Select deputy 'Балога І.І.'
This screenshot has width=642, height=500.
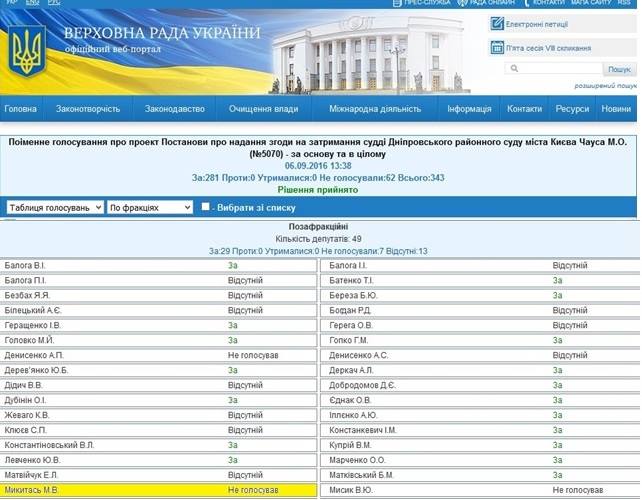[x=348, y=265]
